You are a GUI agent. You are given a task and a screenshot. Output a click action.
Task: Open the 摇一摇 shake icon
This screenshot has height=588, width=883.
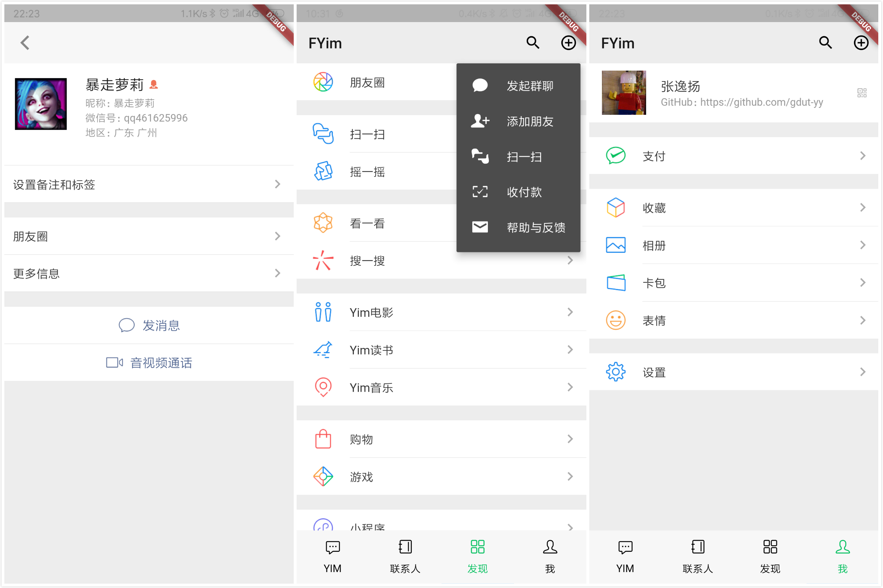[323, 171]
